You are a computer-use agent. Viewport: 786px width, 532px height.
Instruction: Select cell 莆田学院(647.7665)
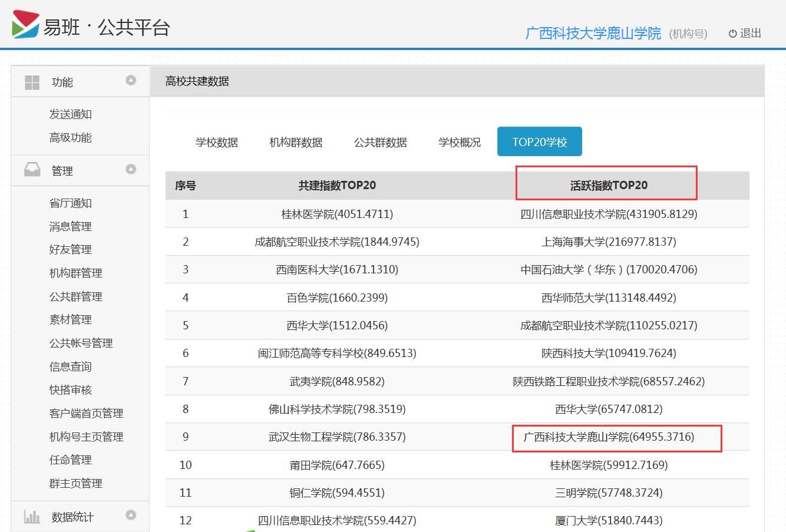337,465
